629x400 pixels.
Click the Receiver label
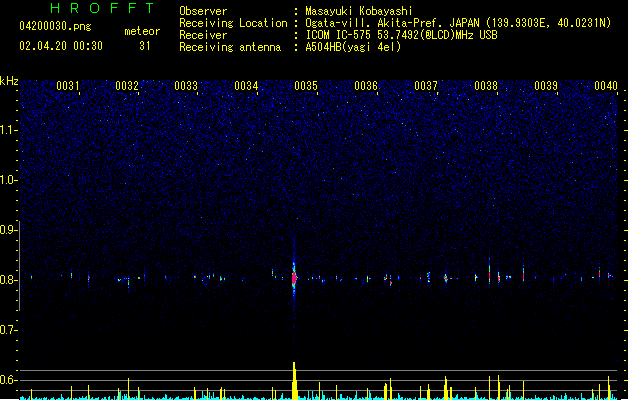tap(203, 35)
